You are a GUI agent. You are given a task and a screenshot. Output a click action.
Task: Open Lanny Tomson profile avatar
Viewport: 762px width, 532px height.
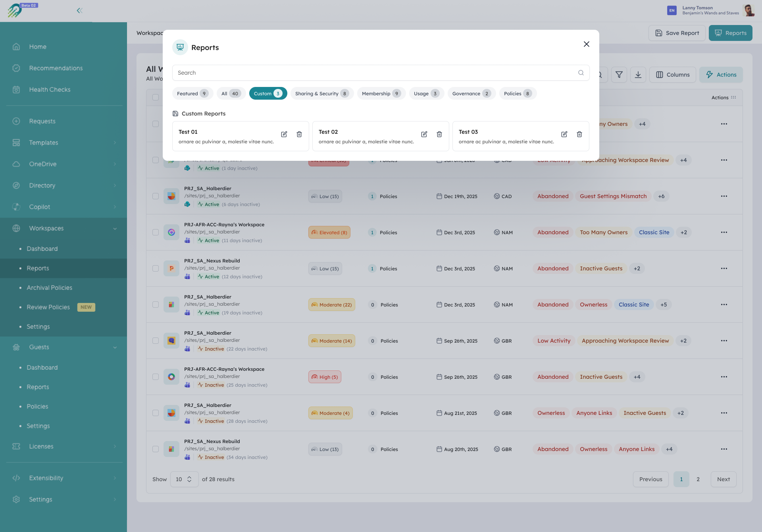click(x=749, y=10)
